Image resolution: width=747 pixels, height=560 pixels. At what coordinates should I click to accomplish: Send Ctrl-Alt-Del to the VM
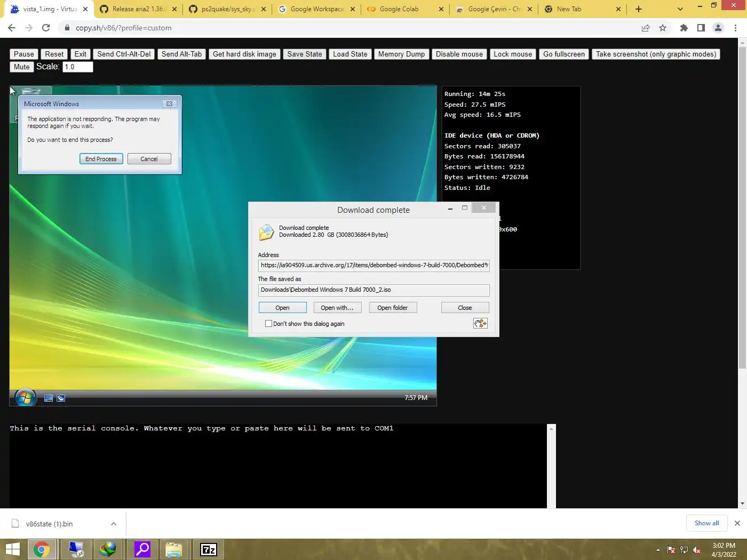tap(124, 54)
